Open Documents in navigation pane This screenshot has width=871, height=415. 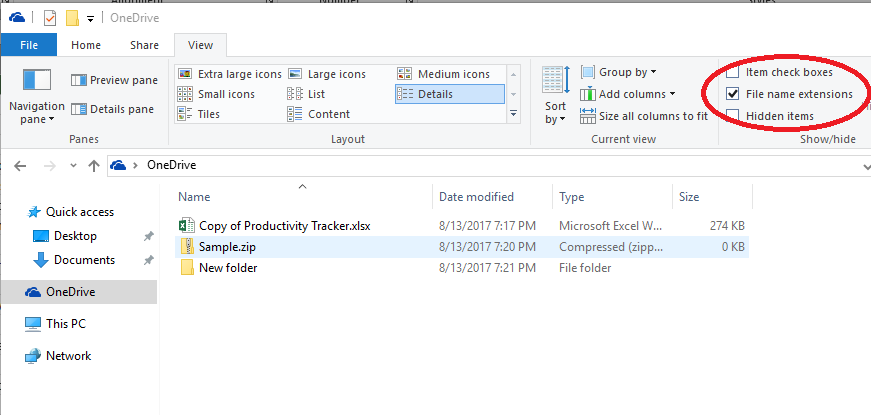(84, 260)
